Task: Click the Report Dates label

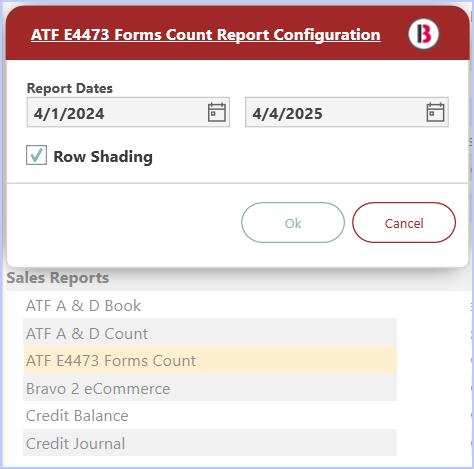Action: click(x=70, y=88)
